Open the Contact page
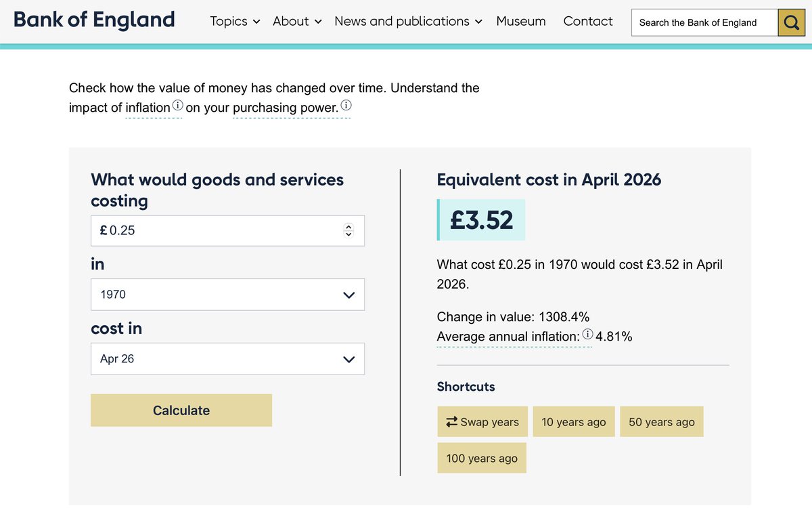 tap(588, 21)
